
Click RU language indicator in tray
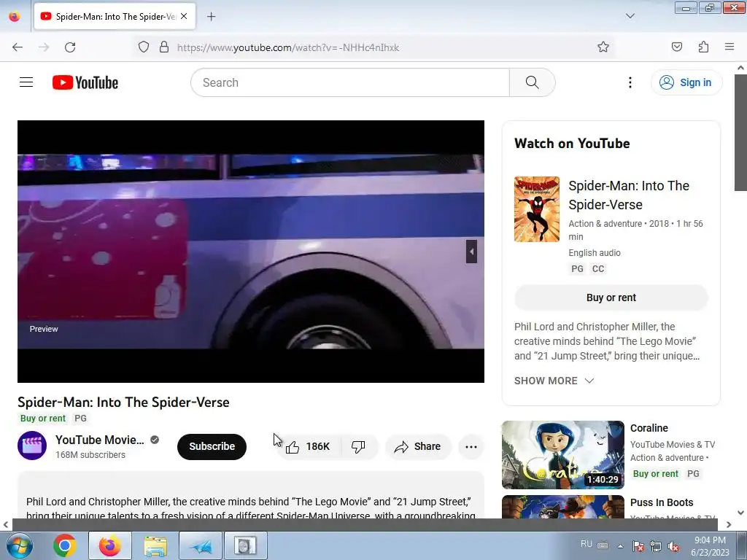click(587, 544)
